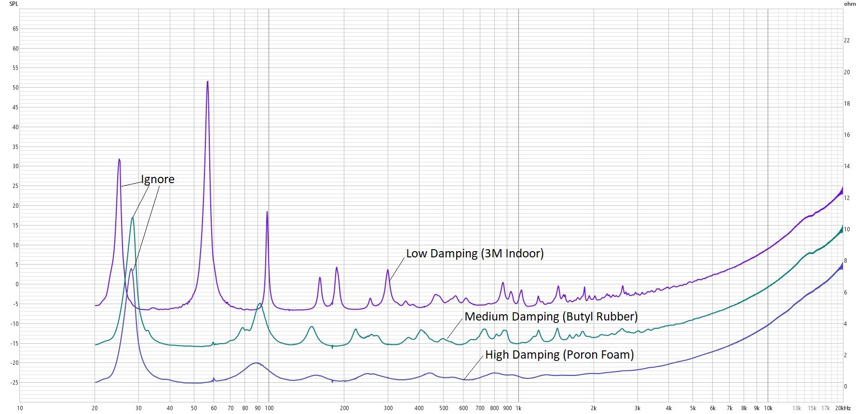Click the "17k" frequency axis tick
This screenshot has width=868, height=414.
tap(826, 408)
